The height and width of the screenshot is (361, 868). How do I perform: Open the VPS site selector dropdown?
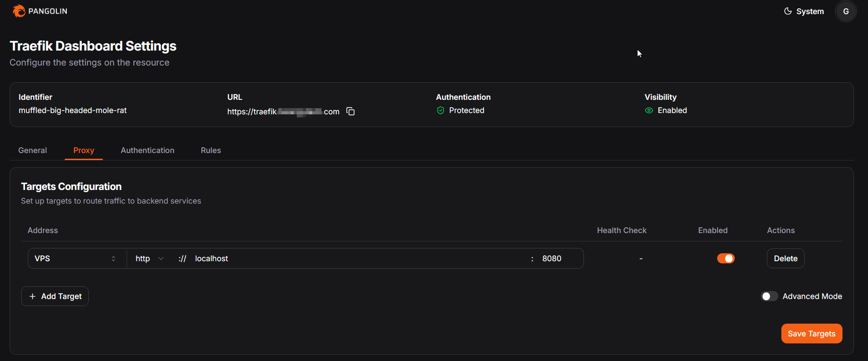pyautogui.click(x=75, y=259)
